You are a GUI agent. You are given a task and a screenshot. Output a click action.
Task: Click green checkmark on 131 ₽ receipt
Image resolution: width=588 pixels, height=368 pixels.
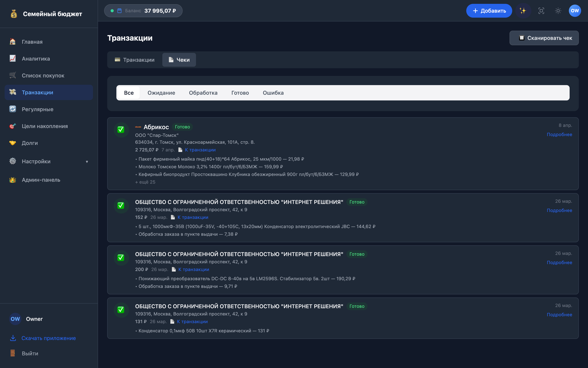point(121,310)
